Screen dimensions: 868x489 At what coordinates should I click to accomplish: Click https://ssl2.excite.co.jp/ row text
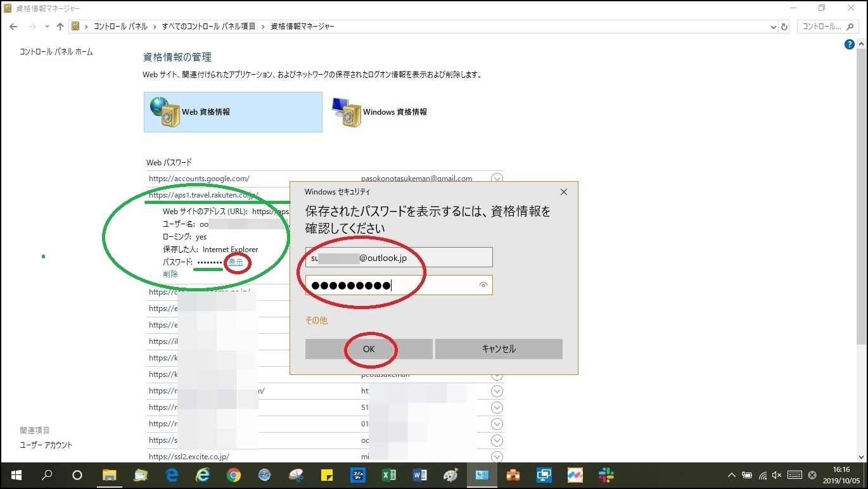[x=189, y=457]
